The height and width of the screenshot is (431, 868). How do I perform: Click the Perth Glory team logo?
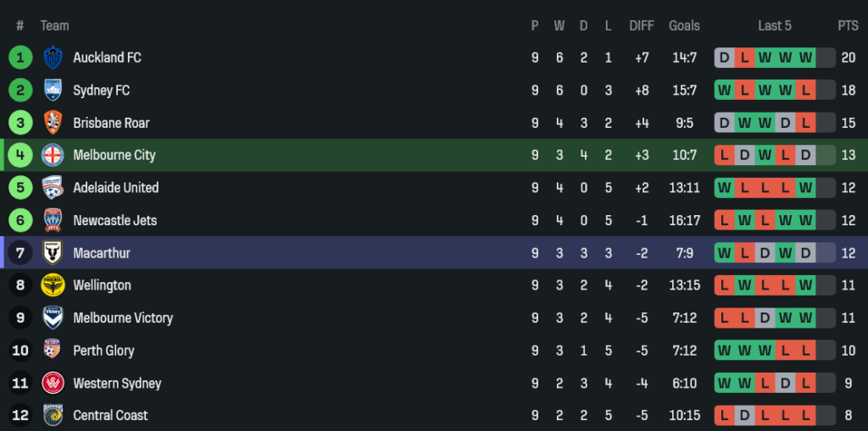pos(53,351)
